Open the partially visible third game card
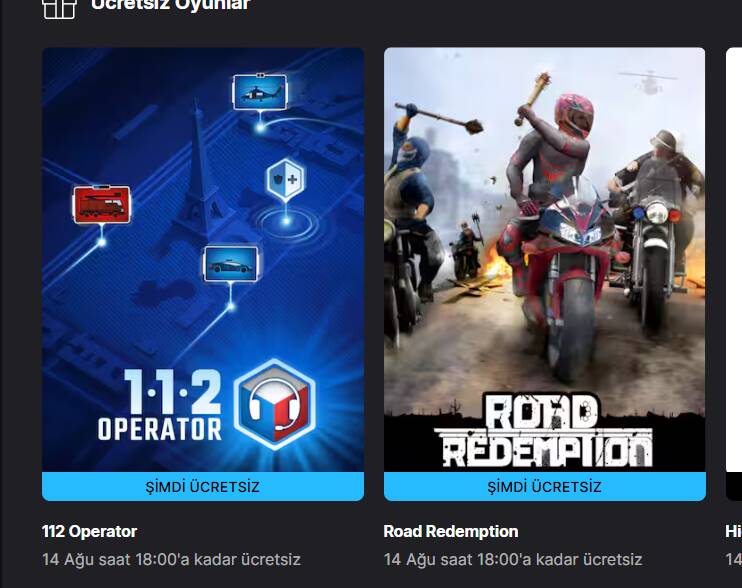Screen dimensions: 742x588 click(734, 274)
